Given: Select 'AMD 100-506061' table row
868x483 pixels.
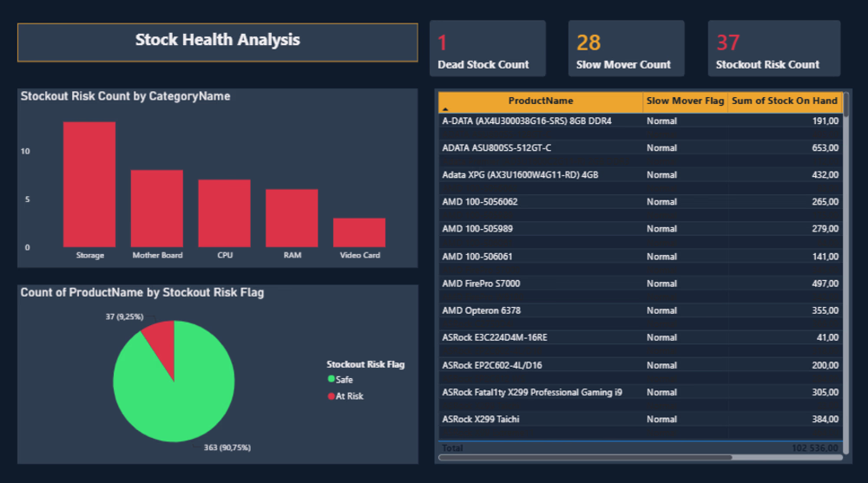Looking at the screenshot, I should pos(641,257).
